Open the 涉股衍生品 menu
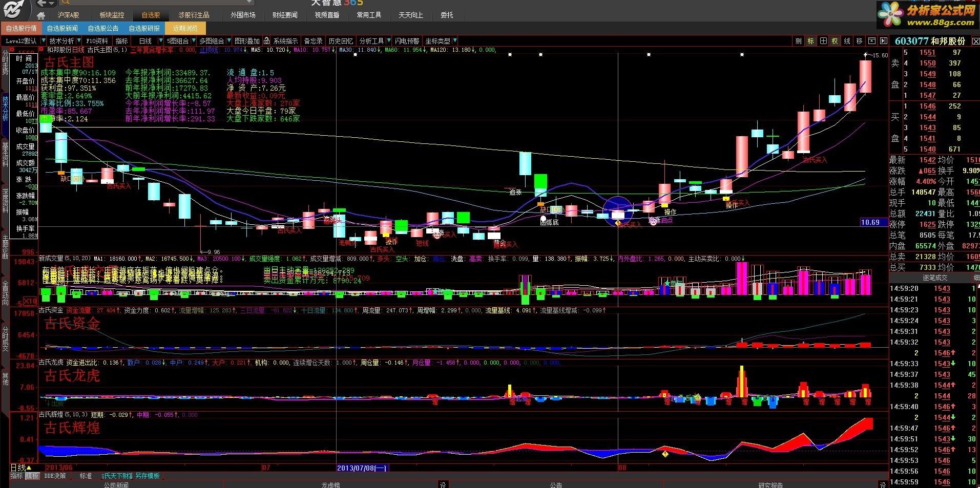Screen dimensions: 980x488 (x=194, y=15)
